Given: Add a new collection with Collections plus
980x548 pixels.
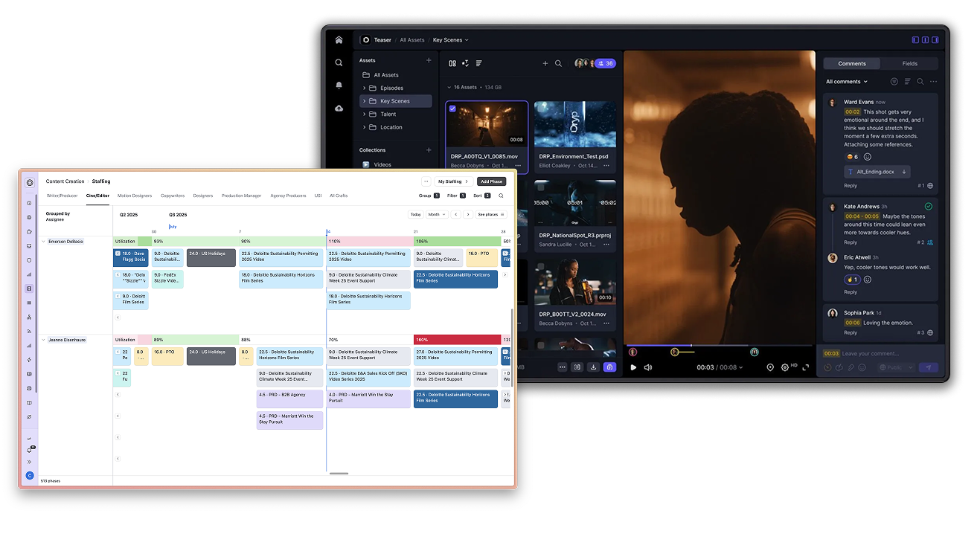Looking at the screenshot, I should pos(429,150).
